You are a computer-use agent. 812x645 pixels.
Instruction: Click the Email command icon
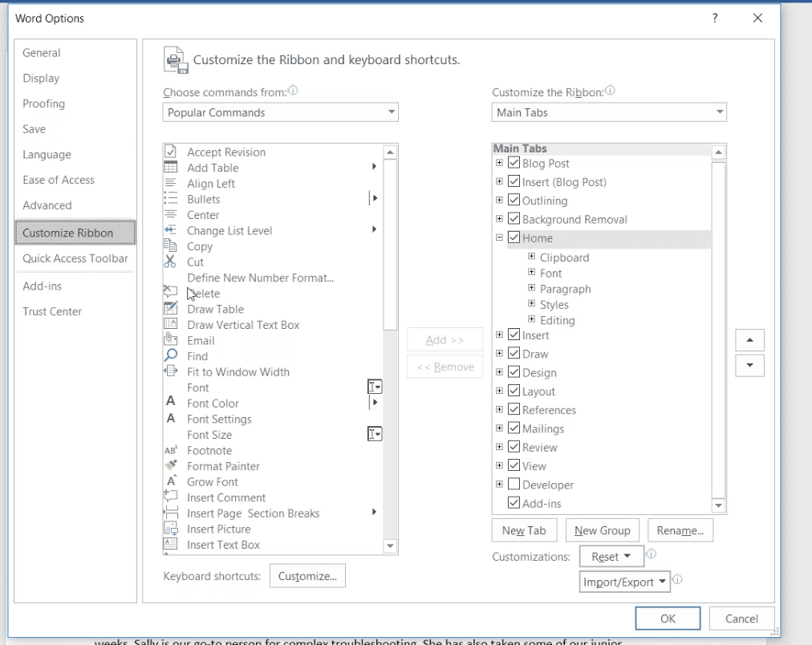[170, 339]
